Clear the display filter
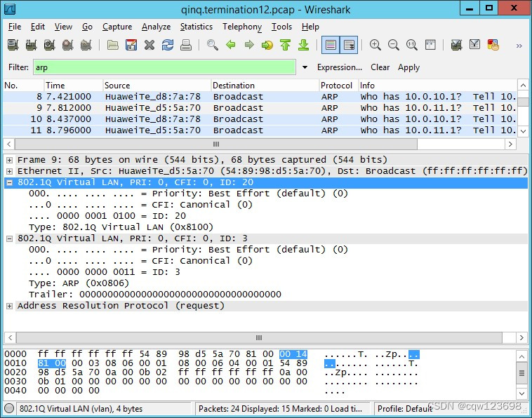 coord(380,67)
